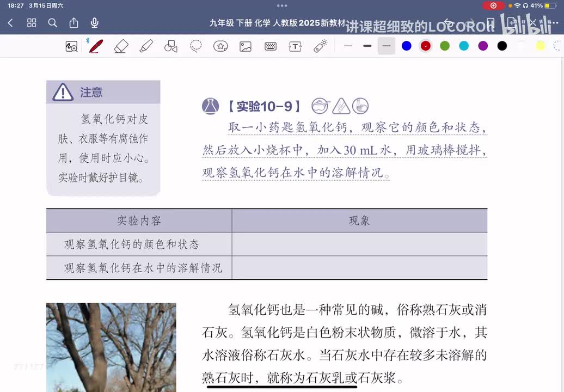
Task: Tap the underlined 熟石灰时，就称为石灰乳或石灰浆 line
Action: point(303,378)
